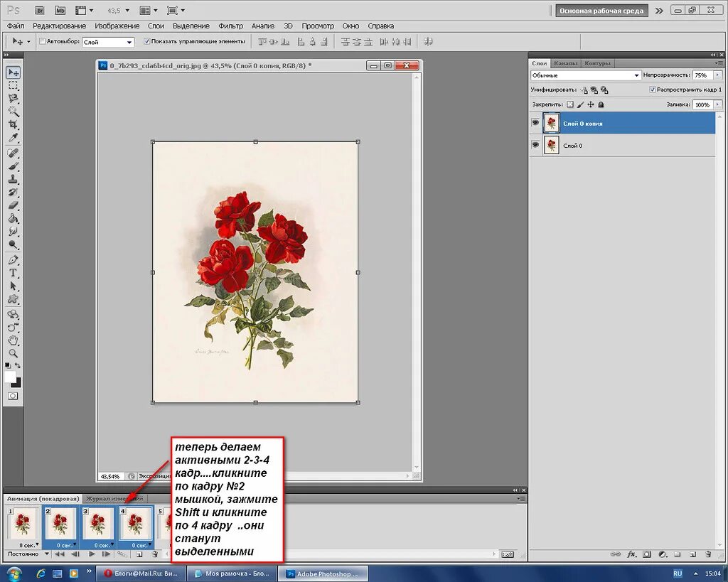Viewport: 728px width, 582px height.
Task: Select the Healing Brush tool
Action: tap(13, 153)
